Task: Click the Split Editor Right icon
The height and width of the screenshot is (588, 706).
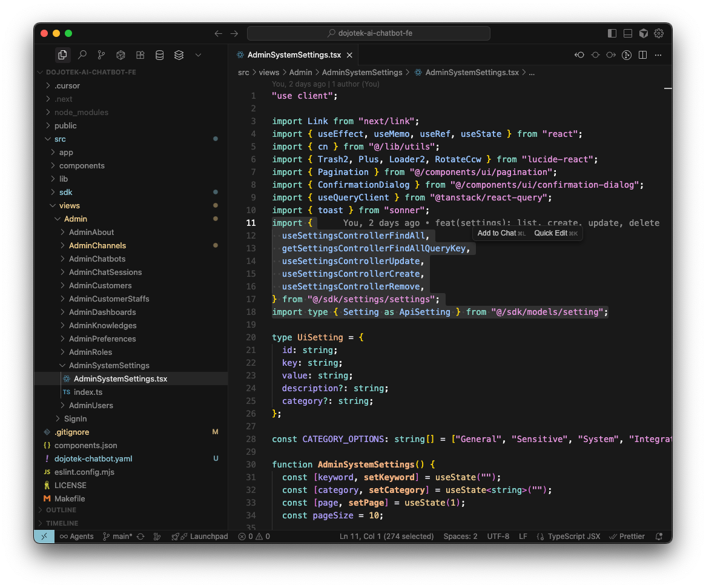Action: pos(642,55)
